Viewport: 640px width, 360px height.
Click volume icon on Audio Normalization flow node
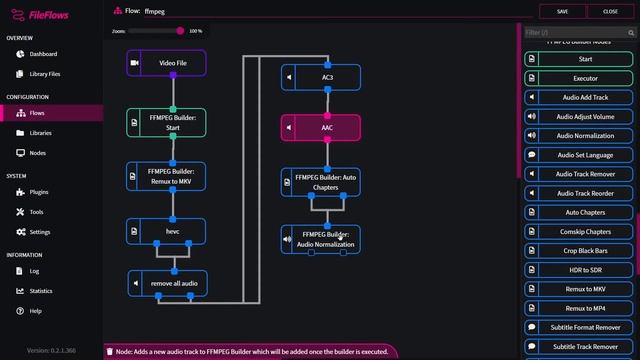[287, 239]
